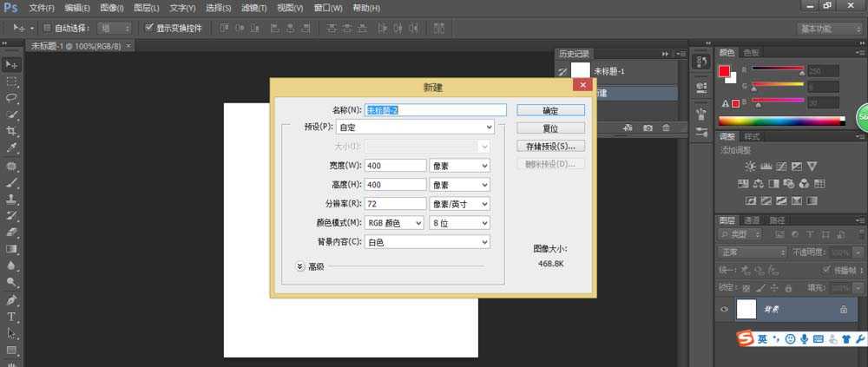Select the Crop tool

point(12,131)
